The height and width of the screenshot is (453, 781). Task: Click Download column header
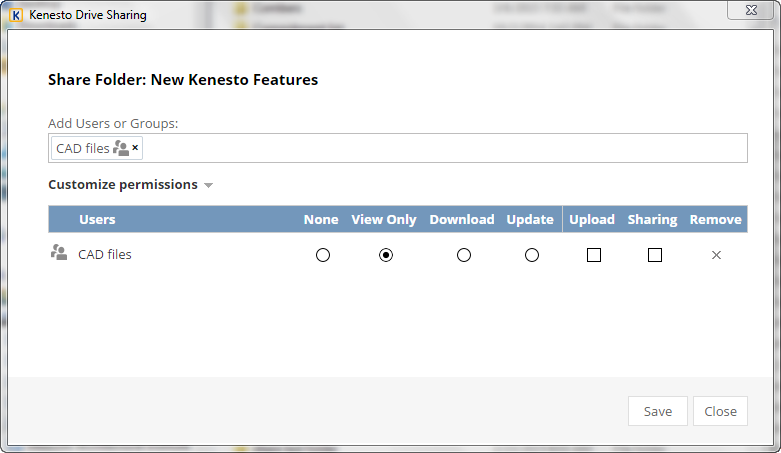tap(462, 219)
